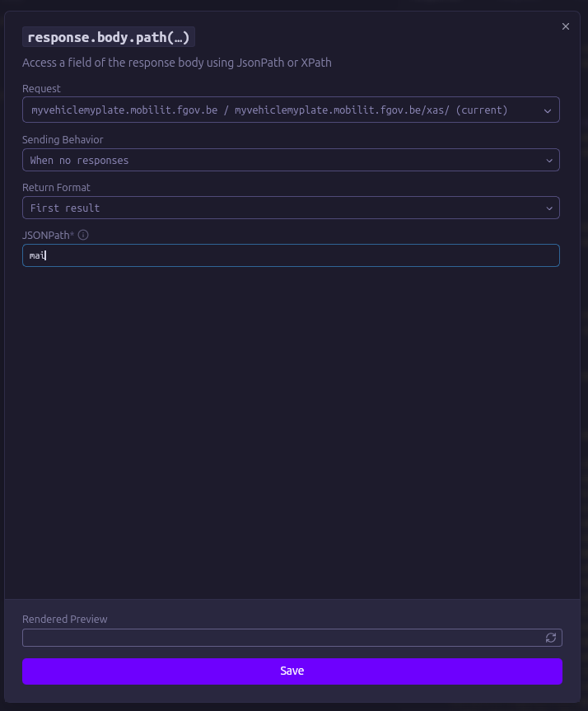Click inside the Rendered Preview box
This screenshot has height=711, width=588.
280,638
